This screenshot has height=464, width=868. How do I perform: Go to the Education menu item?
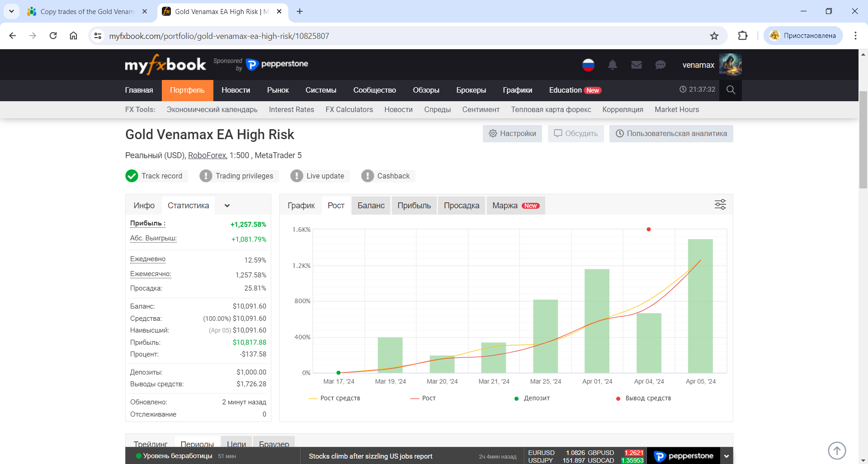tap(575, 90)
